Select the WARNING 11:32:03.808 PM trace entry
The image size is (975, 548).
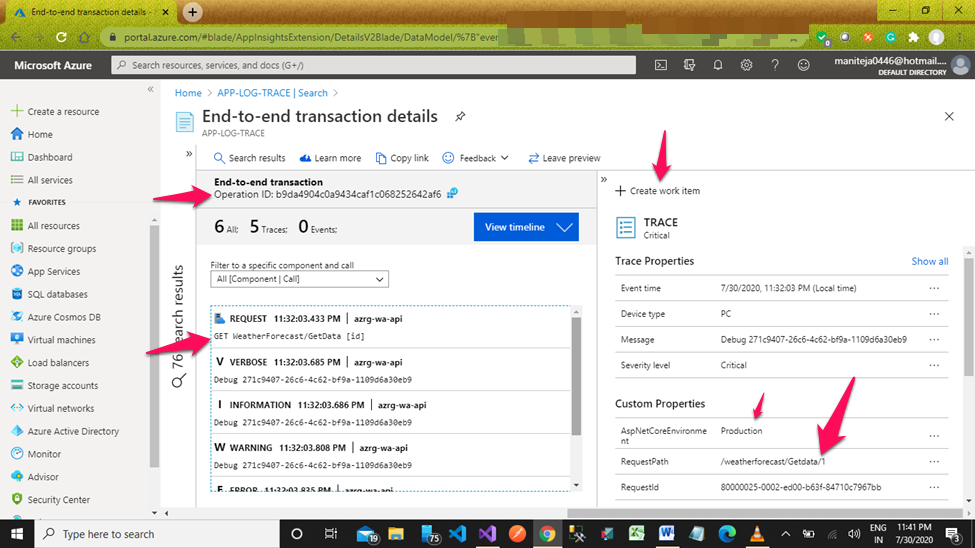pyautogui.click(x=390, y=456)
